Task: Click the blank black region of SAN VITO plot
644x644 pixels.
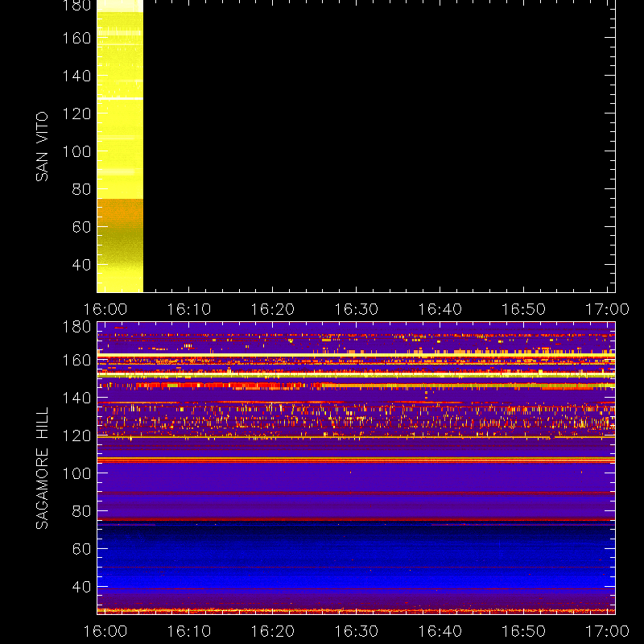Action: [x=379, y=147]
